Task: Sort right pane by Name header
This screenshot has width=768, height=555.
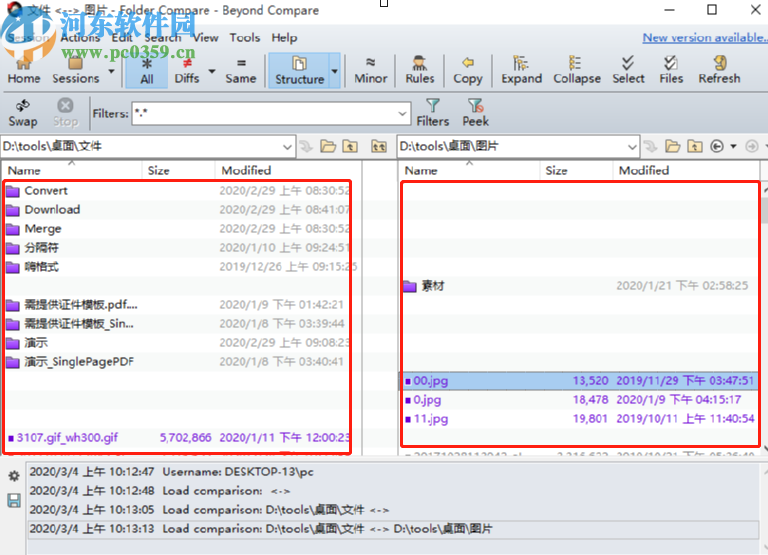Action: [470, 170]
